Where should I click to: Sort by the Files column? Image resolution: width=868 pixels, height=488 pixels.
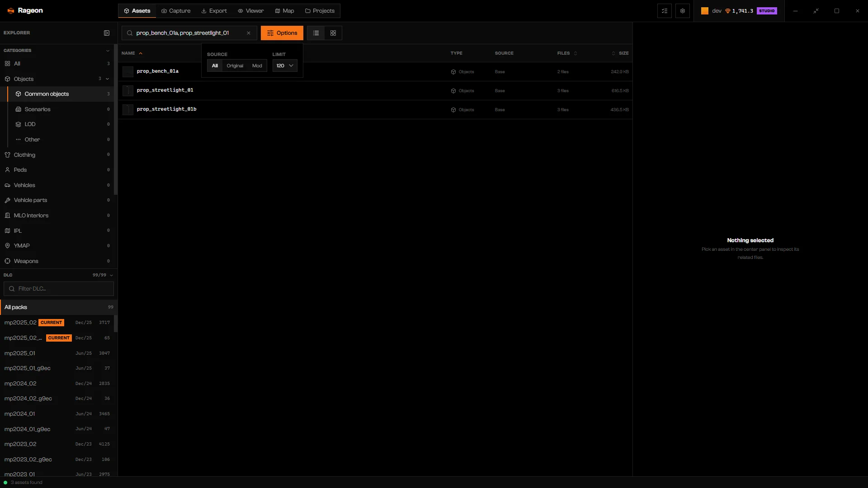567,53
